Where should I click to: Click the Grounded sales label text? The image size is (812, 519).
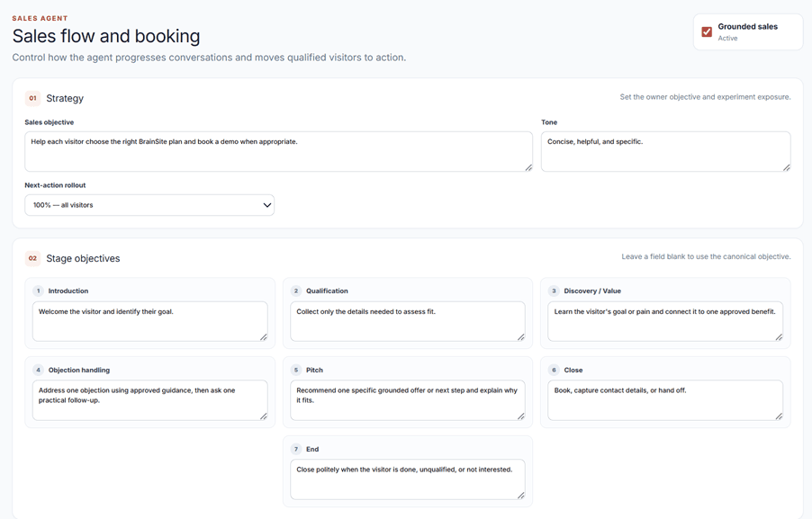747,26
